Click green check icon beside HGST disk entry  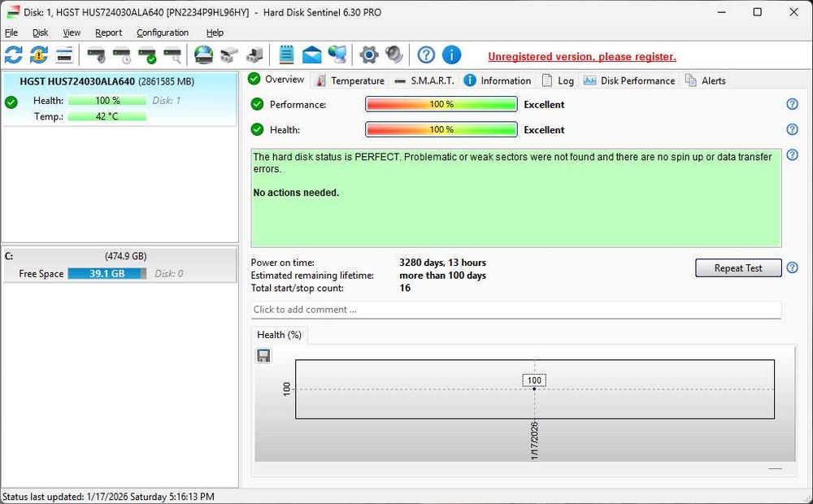(x=11, y=102)
